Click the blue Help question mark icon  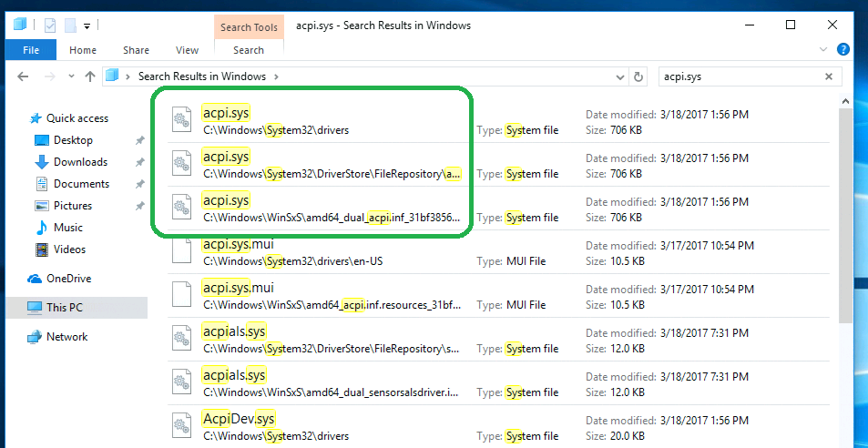click(843, 49)
